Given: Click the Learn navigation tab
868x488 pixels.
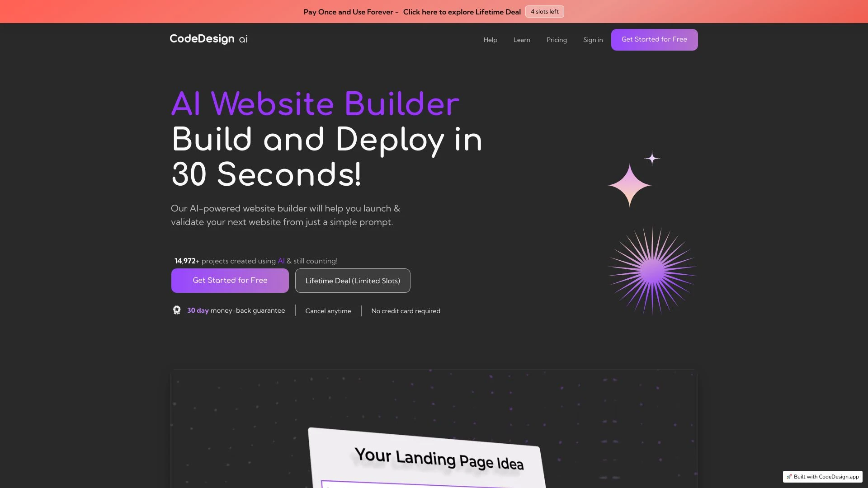Looking at the screenshot, I should (521, 39).
